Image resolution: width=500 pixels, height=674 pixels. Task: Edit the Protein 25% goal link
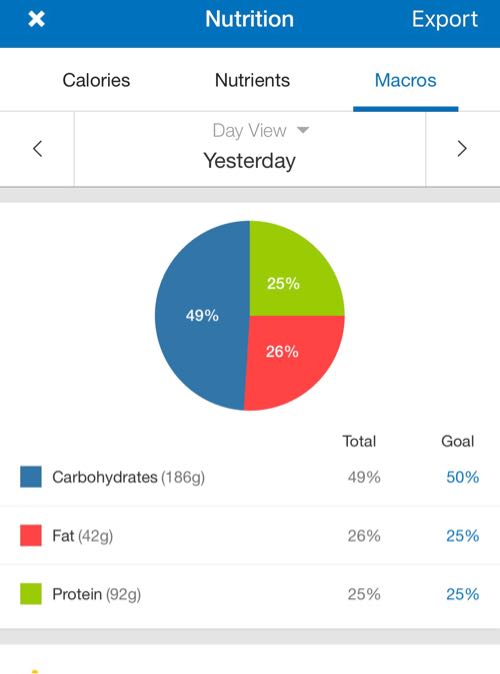[463, 594]
